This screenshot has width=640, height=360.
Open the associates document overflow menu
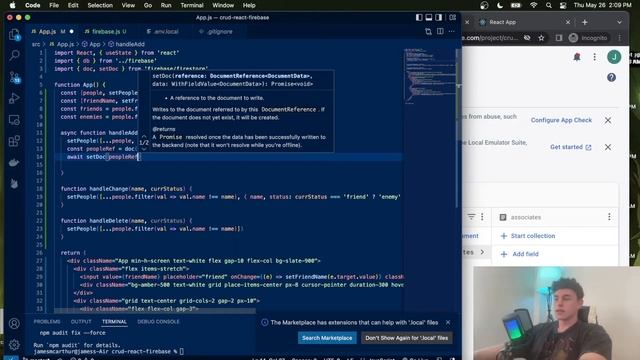coord(609,217)
